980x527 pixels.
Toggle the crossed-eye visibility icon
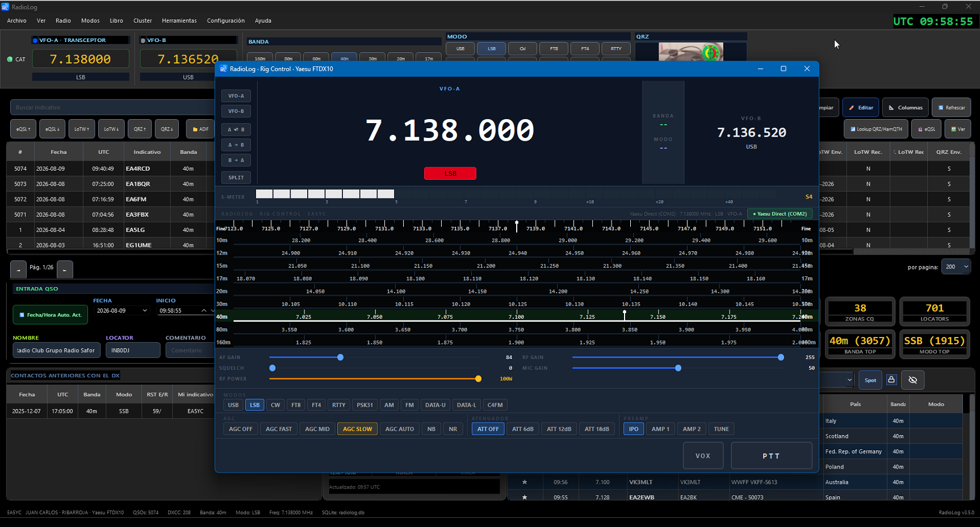point(913,380)
